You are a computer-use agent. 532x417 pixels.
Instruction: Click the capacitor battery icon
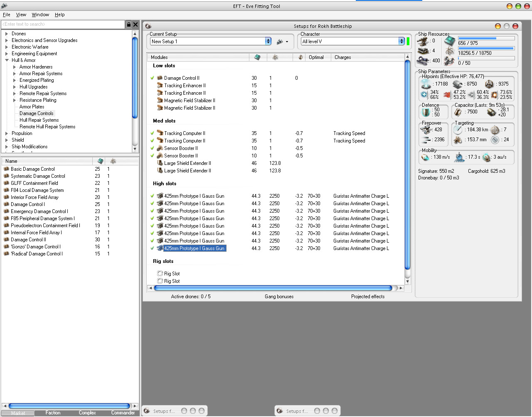[x=458, y=112]
